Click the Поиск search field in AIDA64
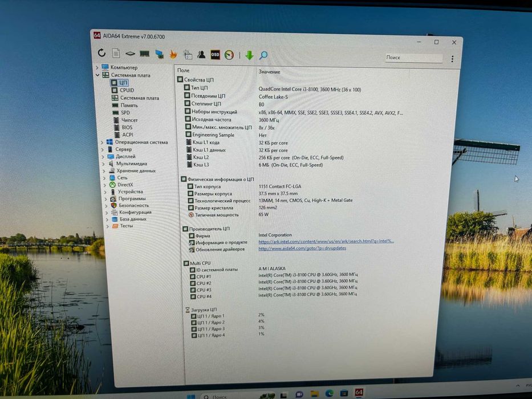Image resolution: width=532 pixels, height=399 pixels. click(413, 58)
